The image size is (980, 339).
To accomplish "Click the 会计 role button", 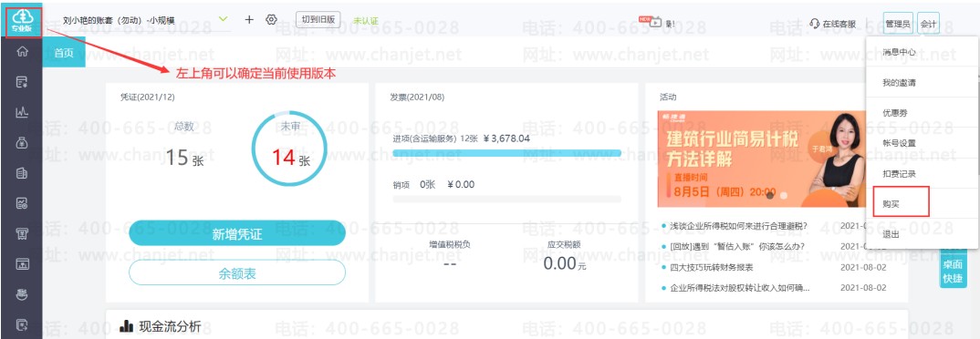I will pos(929,24).
